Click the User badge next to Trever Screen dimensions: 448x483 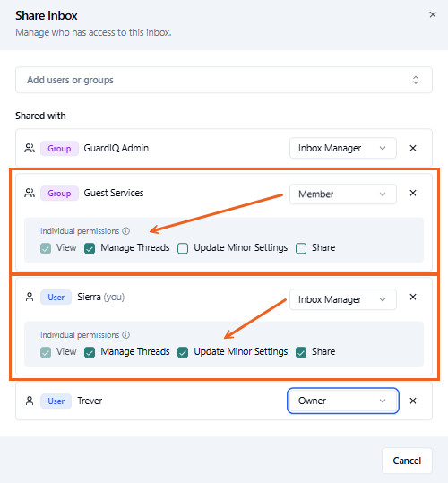[56, 401]
